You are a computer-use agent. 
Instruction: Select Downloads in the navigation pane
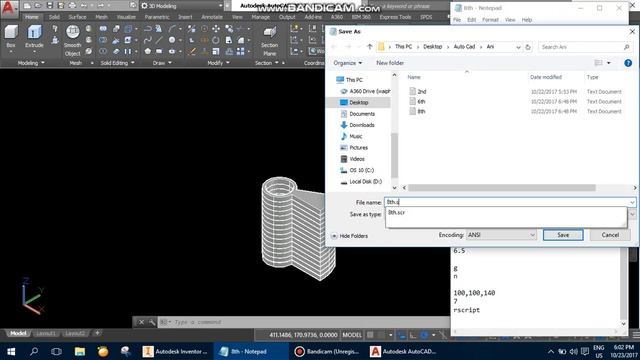click(x=362, y=125)
